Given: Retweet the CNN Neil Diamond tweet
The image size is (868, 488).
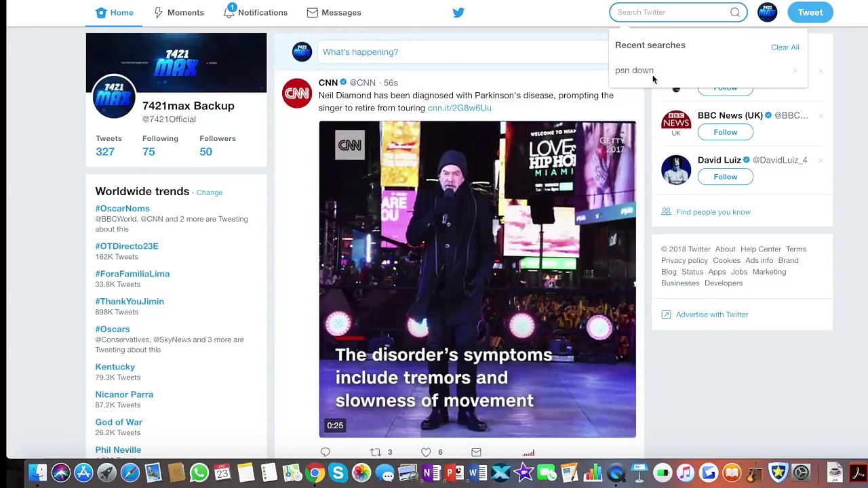Looking at the screenshot, I should point(376,452).
